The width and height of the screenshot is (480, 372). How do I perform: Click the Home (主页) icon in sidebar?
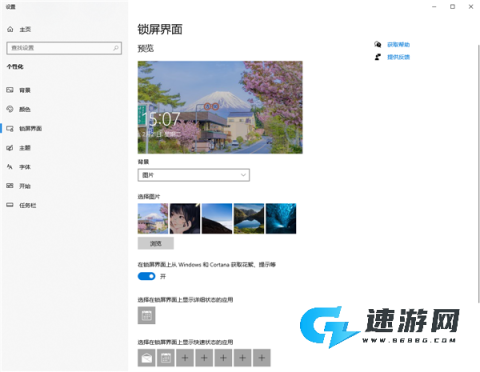point(10,29)
